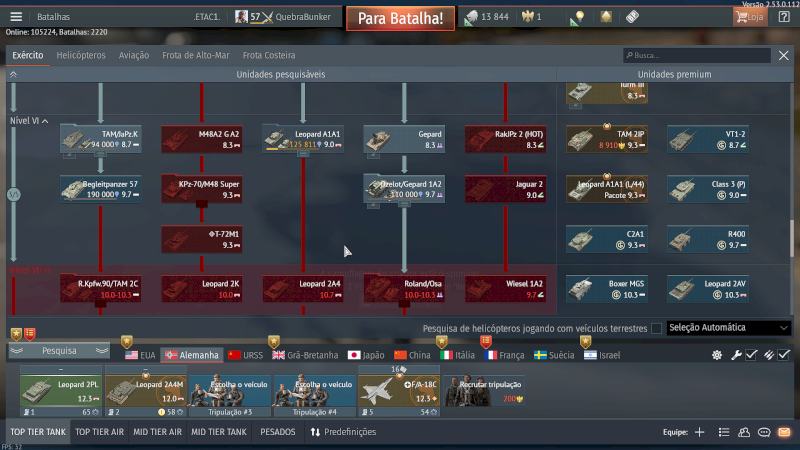
Task: Choose vehicle for Tripulação #3
Action: (x=230, y=391)
